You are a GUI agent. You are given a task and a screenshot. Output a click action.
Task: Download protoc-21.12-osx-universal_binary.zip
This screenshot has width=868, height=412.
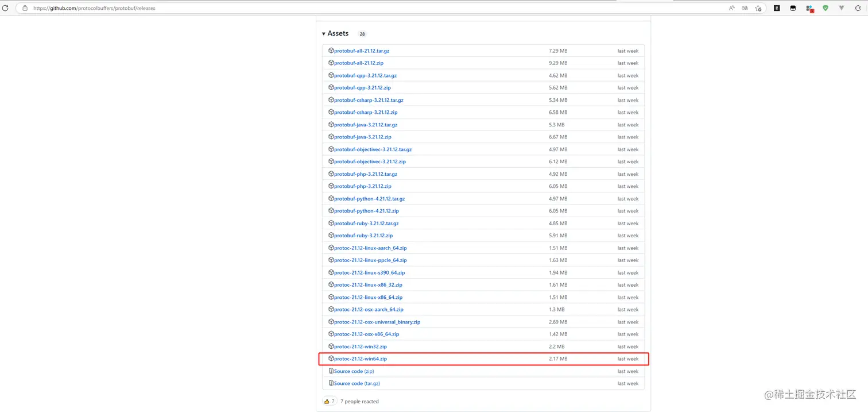point(377,322)
